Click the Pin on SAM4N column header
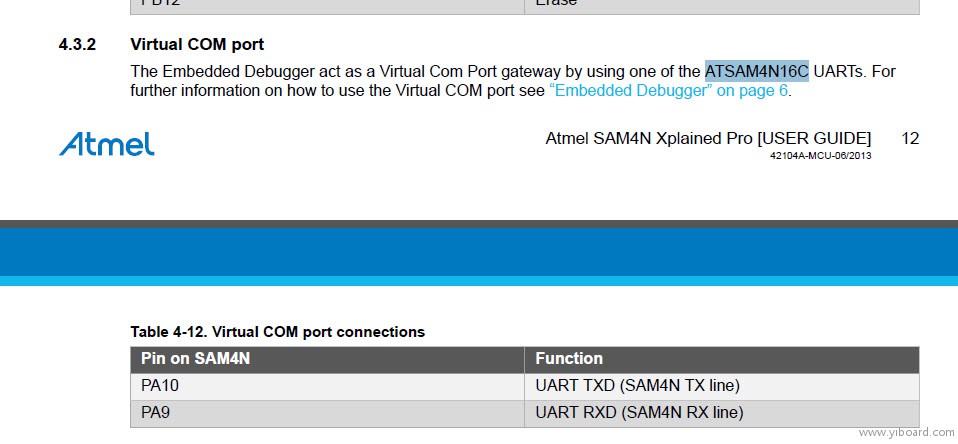 (327, 358)
